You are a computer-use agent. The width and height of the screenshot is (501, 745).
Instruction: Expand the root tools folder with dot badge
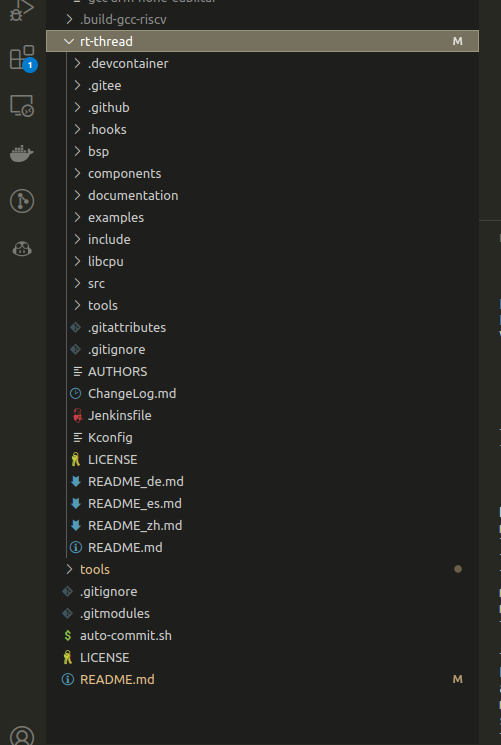(69, 569)
